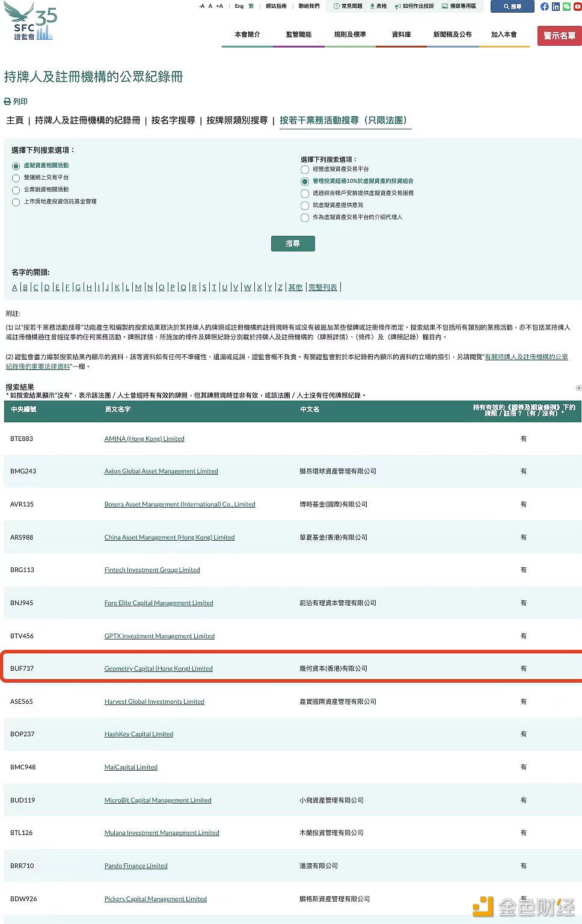The width and height of the screenshot is (582, 924).
Task: Open 聯絡我們 contact link
Action: (x=309, y=6)
